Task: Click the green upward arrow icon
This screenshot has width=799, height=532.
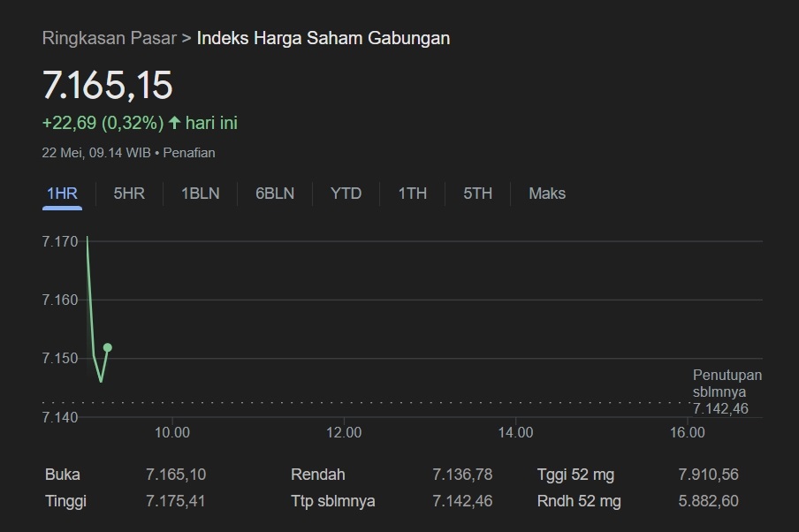Action: coord(174,122)
